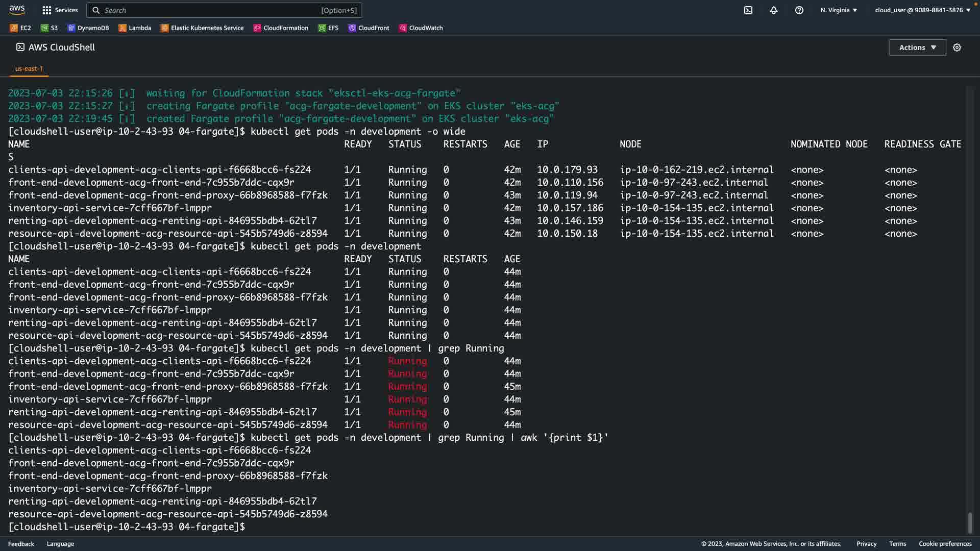Open Elastic Kubernetes Service bookmark

(202, 28)
